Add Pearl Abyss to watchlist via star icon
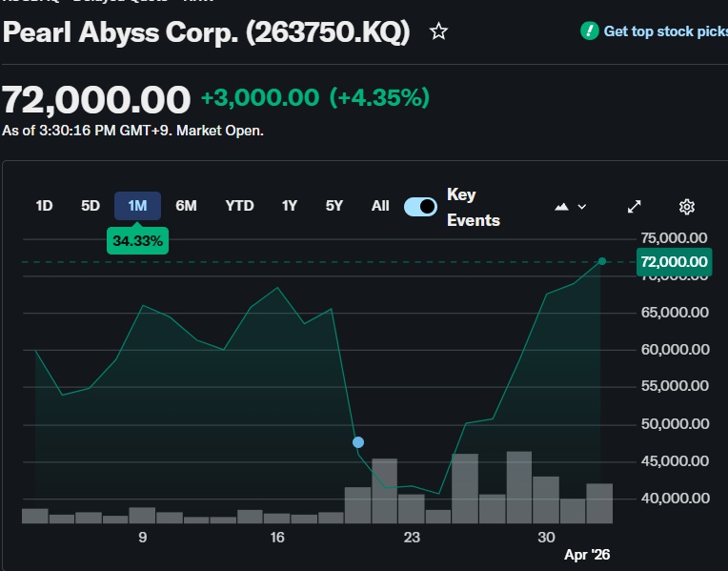Image resolution: width=728 pixels, height=571 pixels. coord(438,32)
